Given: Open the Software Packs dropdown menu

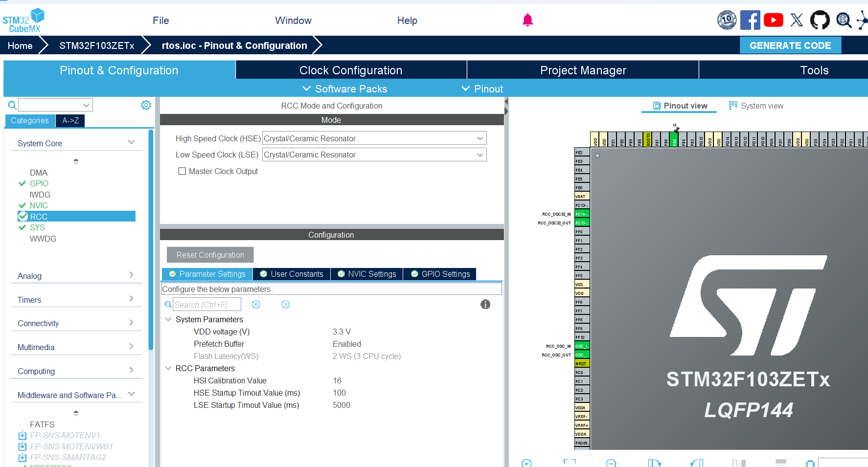Looking at the screenshot, I should click(x=344, y=89).
